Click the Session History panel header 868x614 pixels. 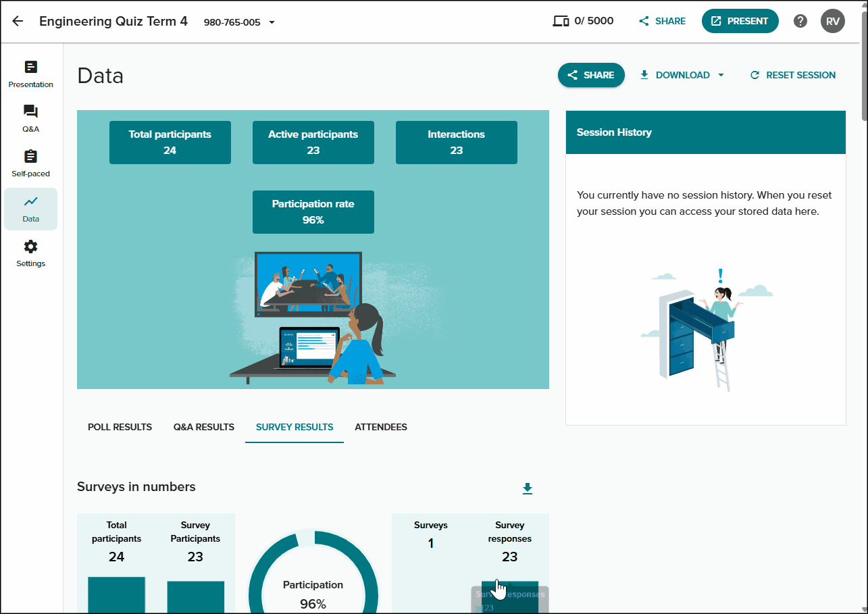pos(706,132)
